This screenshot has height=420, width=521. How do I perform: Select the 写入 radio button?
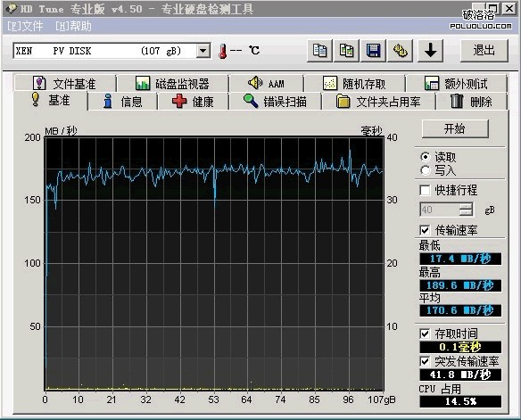click(x=425, y=170)
